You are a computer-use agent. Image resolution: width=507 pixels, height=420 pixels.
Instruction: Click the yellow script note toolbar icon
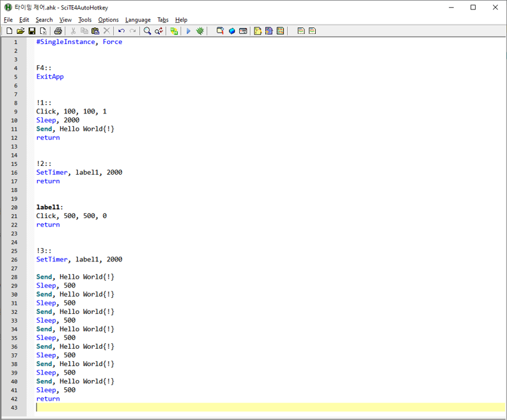pyautogui.click(x=258, y=31)
